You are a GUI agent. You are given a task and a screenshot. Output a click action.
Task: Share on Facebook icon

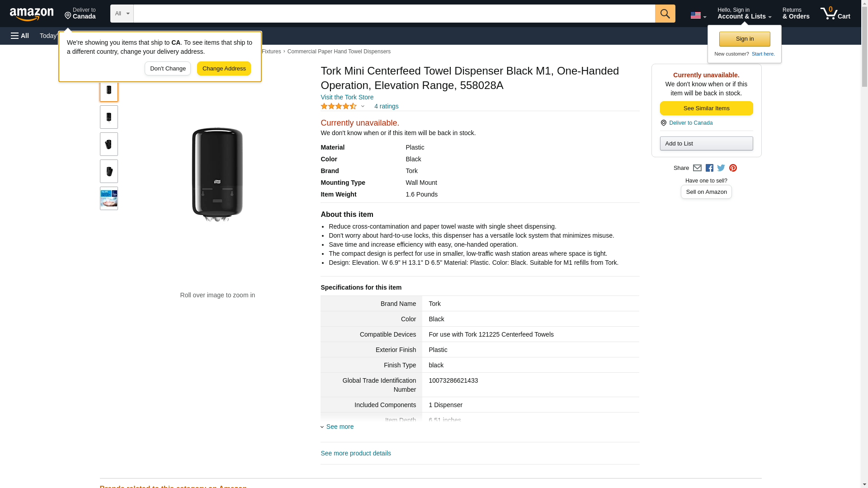709,168
